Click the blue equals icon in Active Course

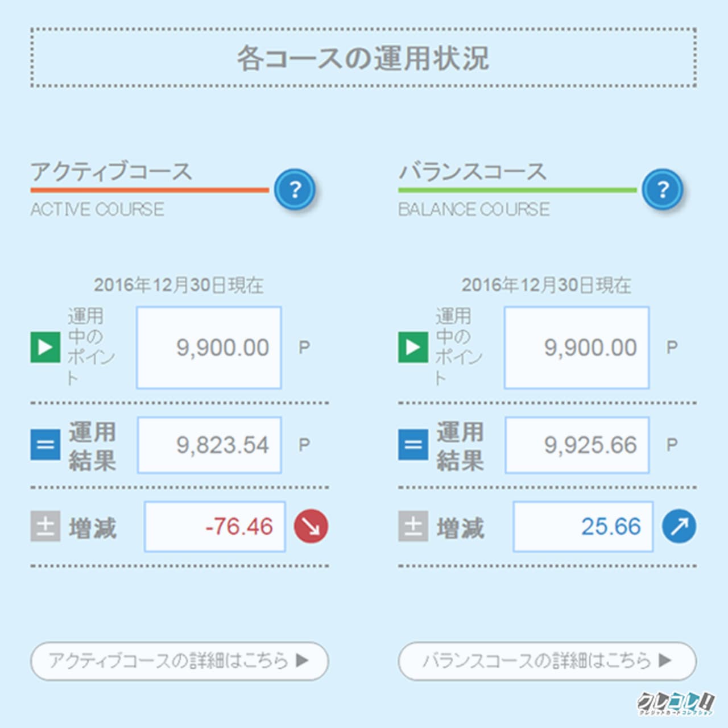pos(45,445)
